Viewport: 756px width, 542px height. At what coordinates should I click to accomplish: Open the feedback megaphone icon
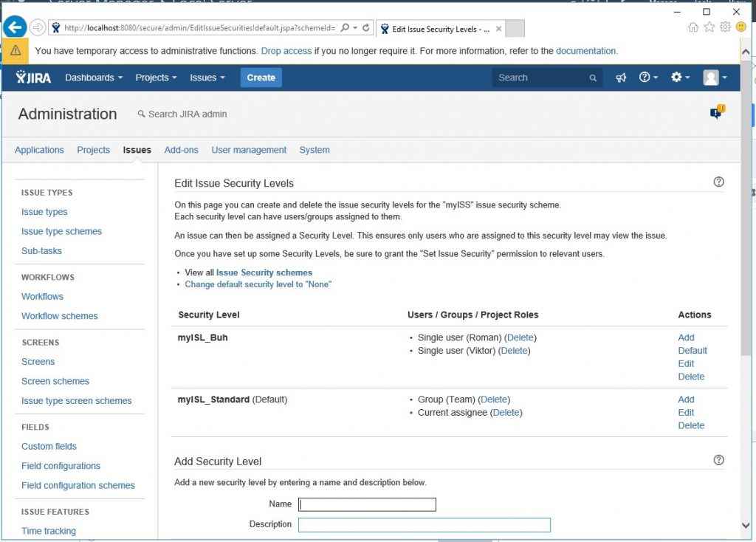(621, 78)
